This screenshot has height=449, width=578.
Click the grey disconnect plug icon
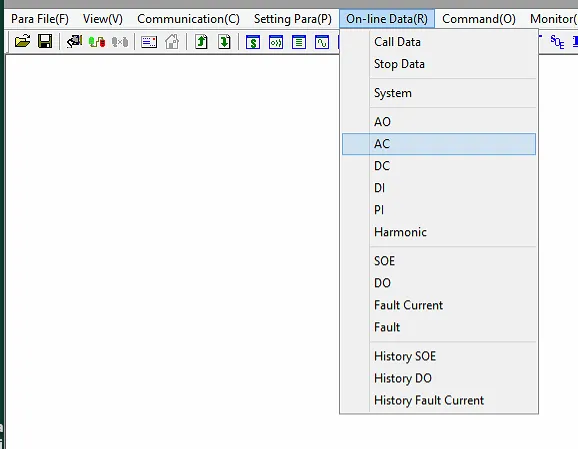point(120,41)
